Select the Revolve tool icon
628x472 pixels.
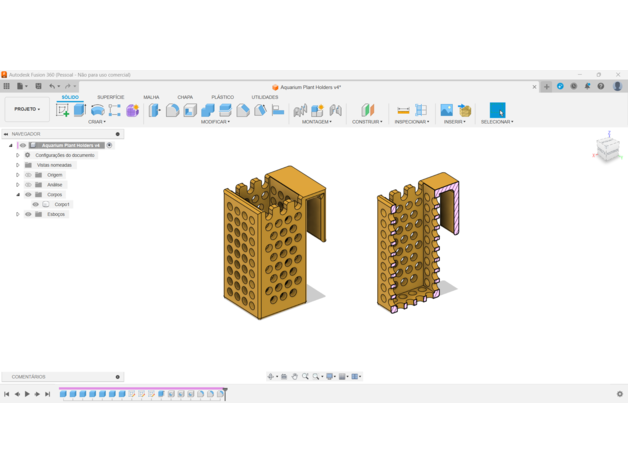click(x=97, y=110)
